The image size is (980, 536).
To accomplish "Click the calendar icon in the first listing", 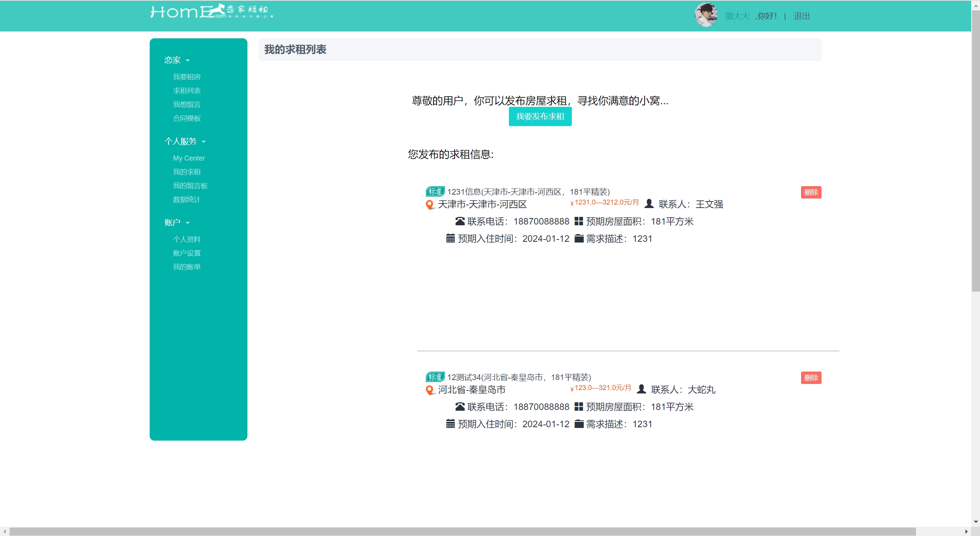I will 450,239.
